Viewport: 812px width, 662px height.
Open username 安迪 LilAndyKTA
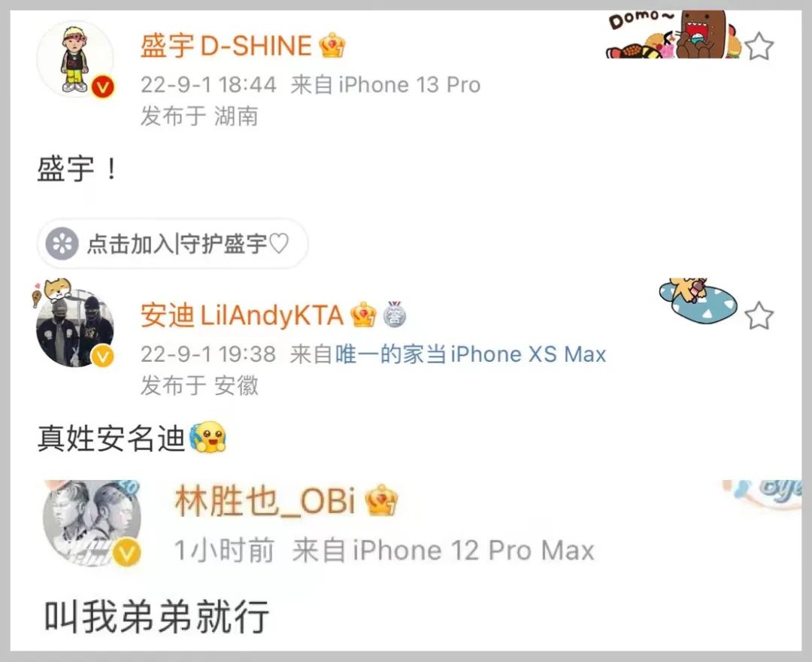(242, 315)
